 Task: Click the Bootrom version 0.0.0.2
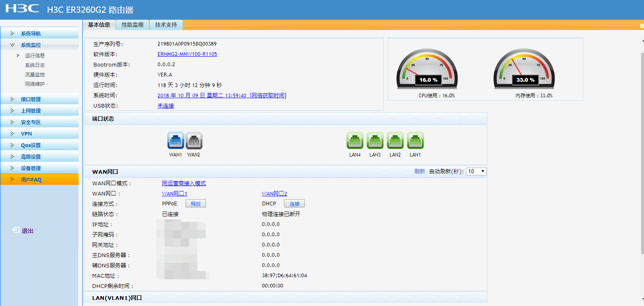[x=166, y=64]
